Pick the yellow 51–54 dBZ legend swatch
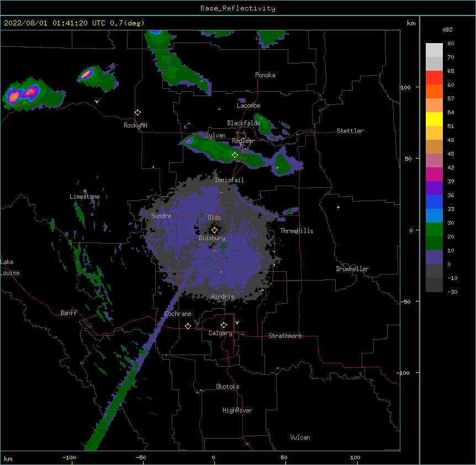 point(434,119)
